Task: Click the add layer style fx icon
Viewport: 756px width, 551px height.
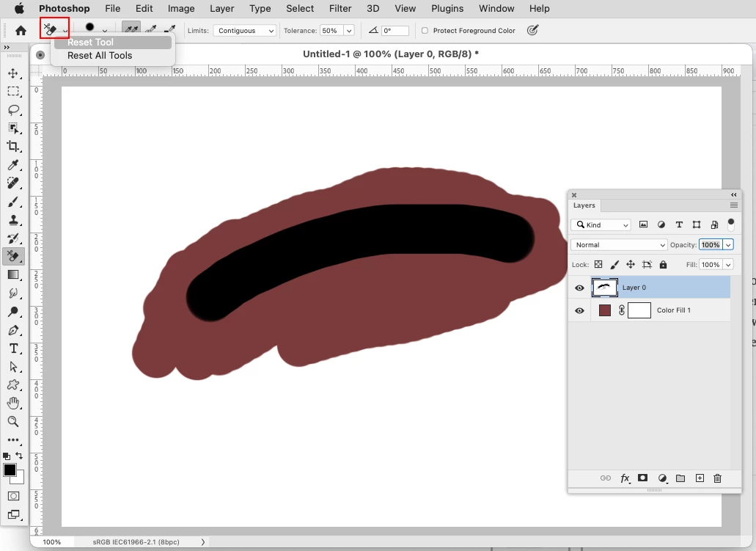Action: pos(625,478)
